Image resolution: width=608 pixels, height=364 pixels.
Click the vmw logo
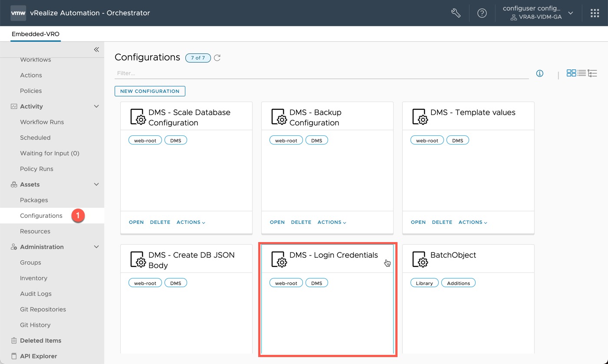(x=18, y=13)
